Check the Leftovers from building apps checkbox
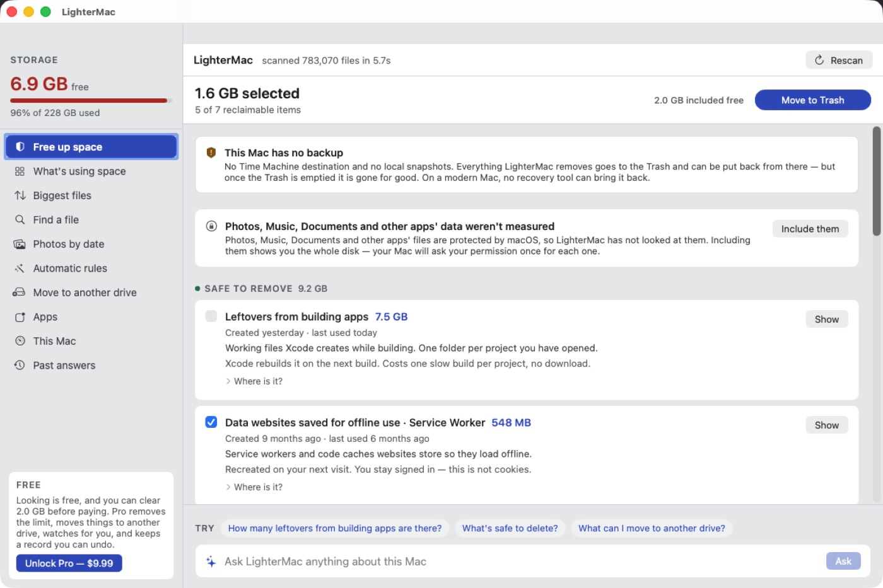The width and height of the screenshot is (883, 588). pos(211,316)
